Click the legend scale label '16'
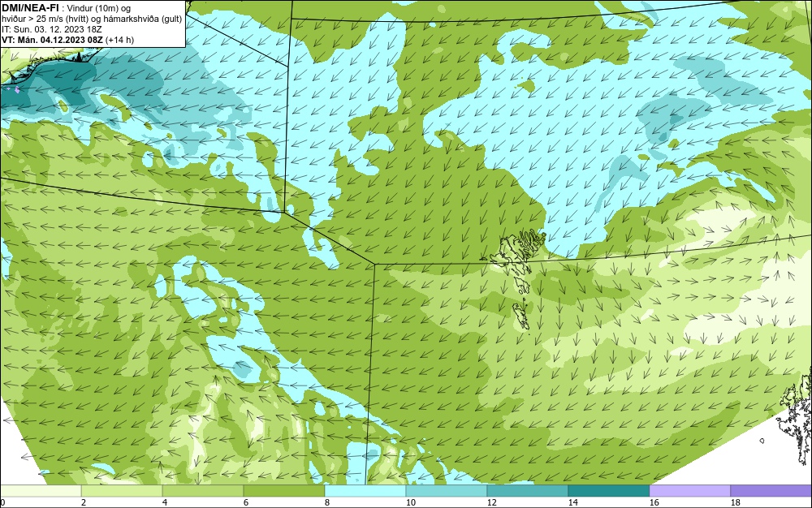812x508 pixels. click(x=654, y=502)
